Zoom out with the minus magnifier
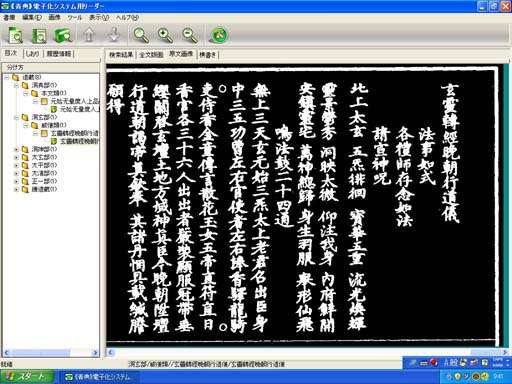512x384 pixels. (x=190, y=35)
